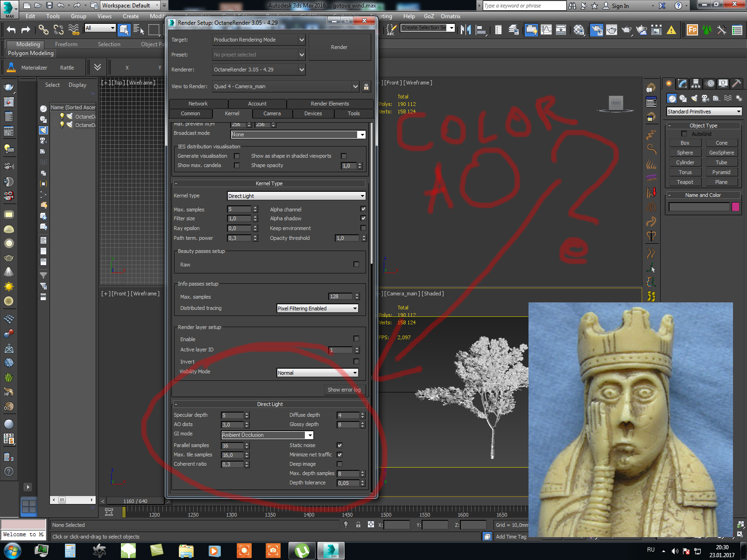The width and height of the screenshot is (747, 560).
Task: Open the Visibility Mode dropdown
Action: point(317,373)
